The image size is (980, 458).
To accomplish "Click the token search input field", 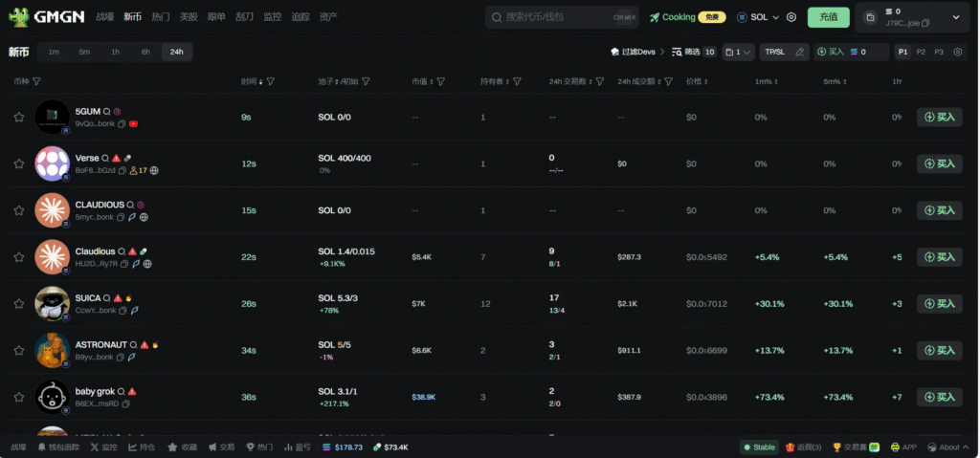I will click(x=562, y=17).
